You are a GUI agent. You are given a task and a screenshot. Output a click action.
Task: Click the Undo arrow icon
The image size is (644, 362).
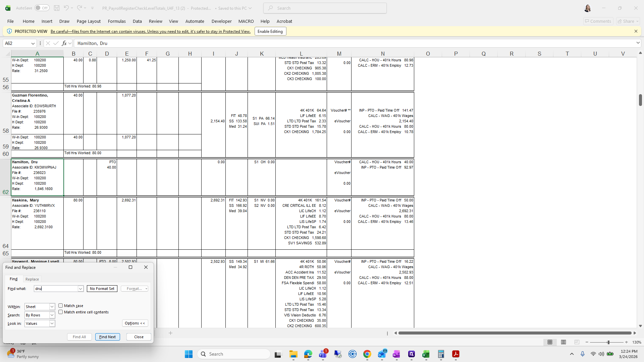(x=66, y=8)
